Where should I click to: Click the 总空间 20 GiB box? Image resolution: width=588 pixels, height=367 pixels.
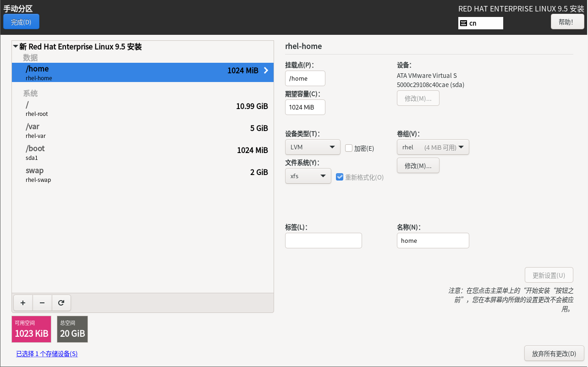pyautogui.click(x=72, y=329)
